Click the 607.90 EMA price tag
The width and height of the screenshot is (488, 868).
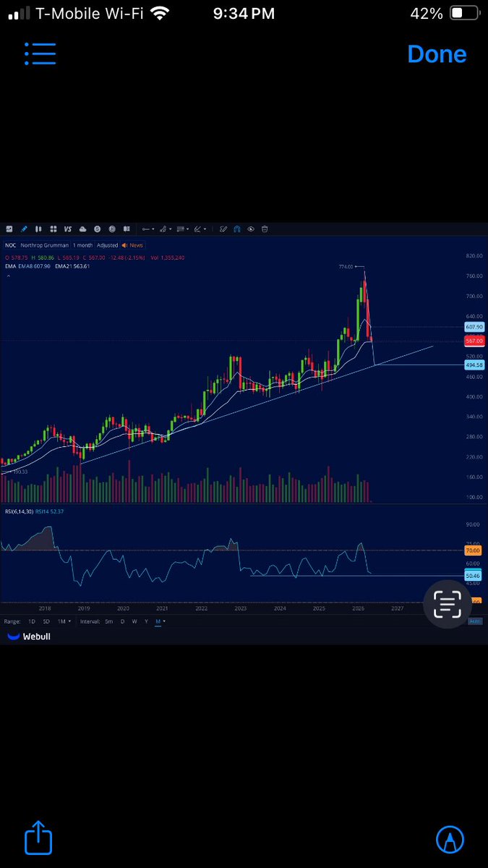(474, 327)
